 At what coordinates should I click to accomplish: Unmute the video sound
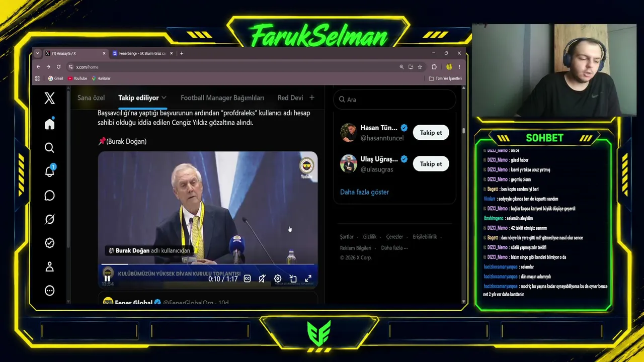[262, 279]
